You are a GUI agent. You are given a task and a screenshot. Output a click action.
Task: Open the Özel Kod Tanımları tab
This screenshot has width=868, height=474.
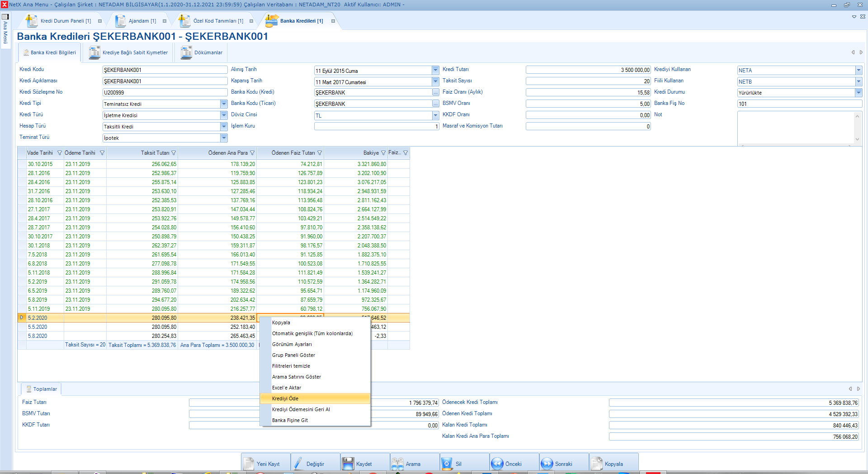click(218, 21)
